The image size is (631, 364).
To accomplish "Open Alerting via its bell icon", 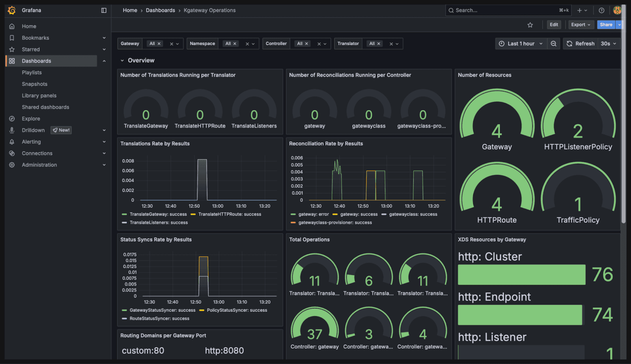I will [x=11, y=142].
